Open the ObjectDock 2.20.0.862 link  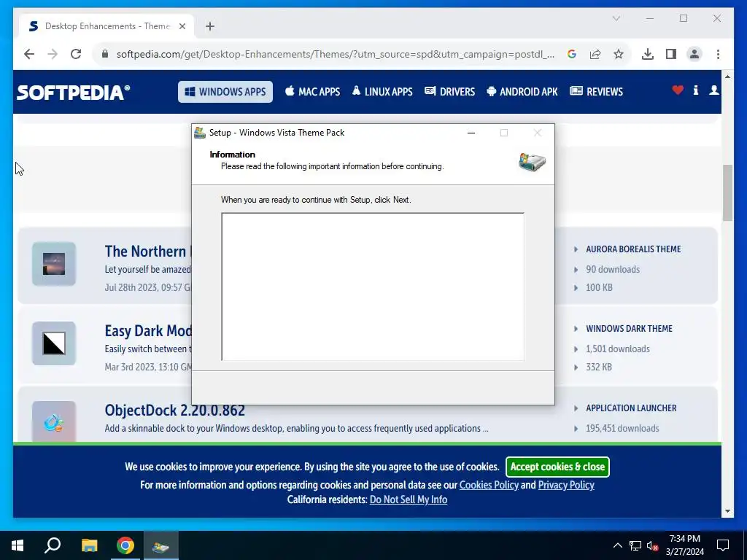point(175,410)
